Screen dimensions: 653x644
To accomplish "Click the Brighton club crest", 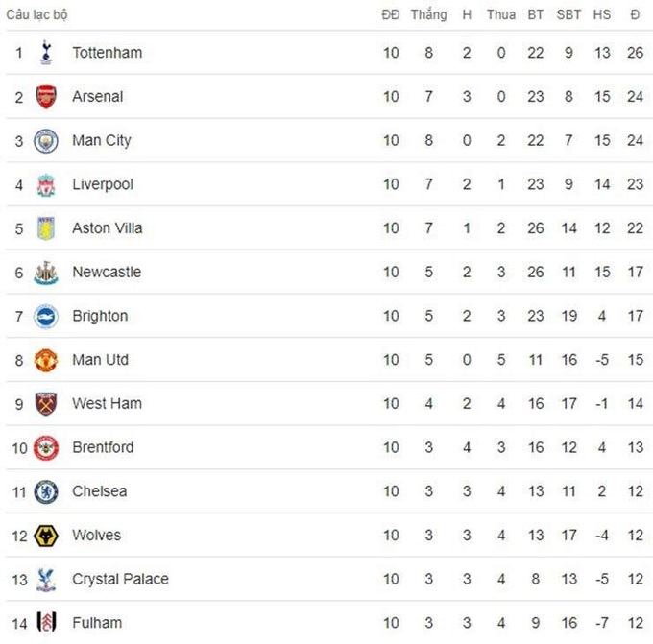I will (46, 317).
